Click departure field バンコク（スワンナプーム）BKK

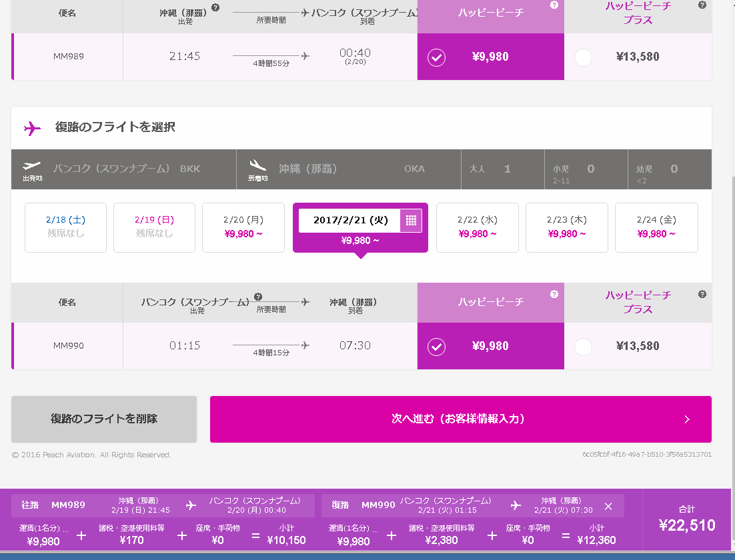point(124,169)
